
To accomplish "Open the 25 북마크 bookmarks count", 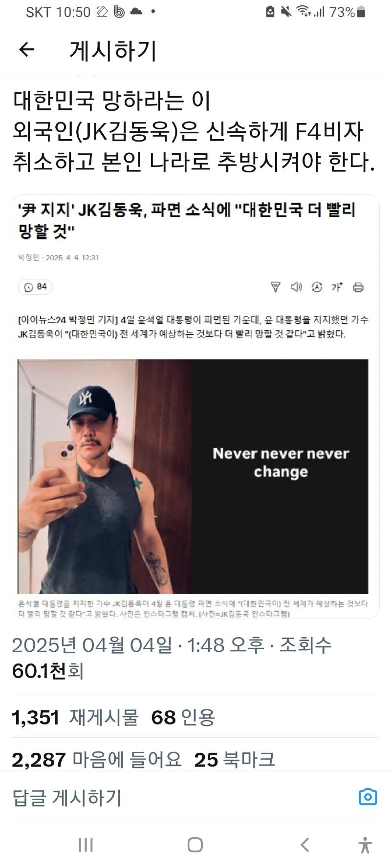I will (x=235, y=759).
